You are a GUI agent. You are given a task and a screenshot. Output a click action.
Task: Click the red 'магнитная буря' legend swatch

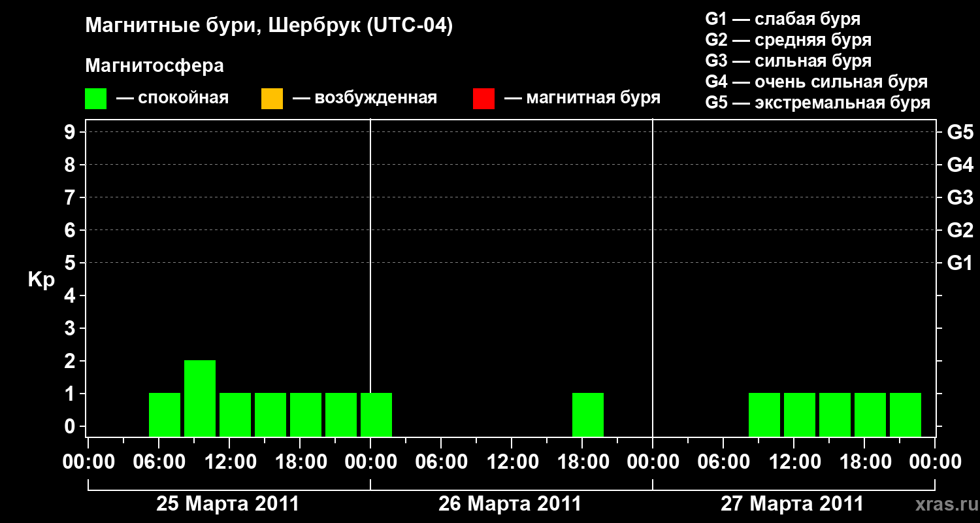483,99
